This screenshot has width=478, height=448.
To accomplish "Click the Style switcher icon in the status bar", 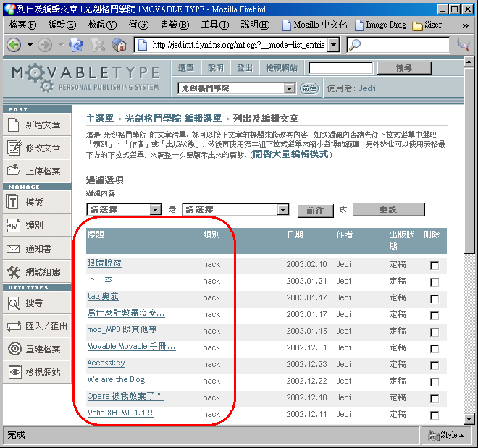I will 433,436.
